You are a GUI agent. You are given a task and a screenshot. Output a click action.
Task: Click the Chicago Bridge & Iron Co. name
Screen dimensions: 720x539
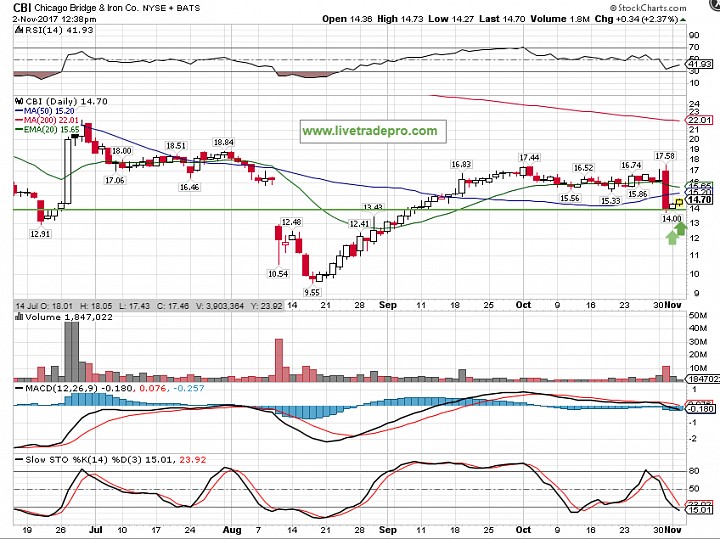click(86, 8)
